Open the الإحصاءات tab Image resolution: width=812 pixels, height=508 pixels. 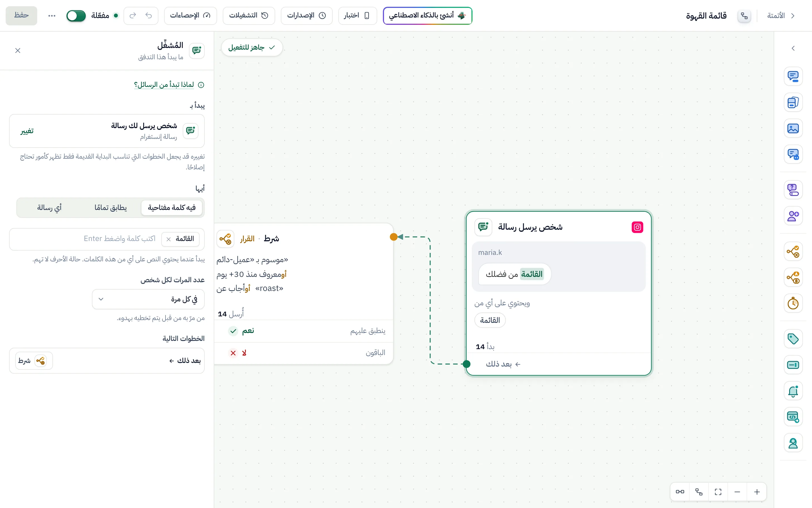tap(190, 16)
